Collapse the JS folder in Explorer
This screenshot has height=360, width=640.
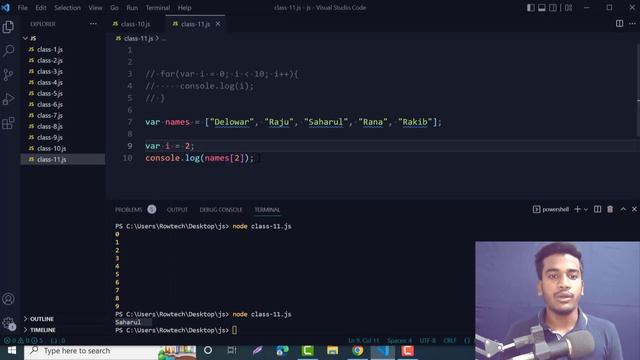[x=29, y=38]
